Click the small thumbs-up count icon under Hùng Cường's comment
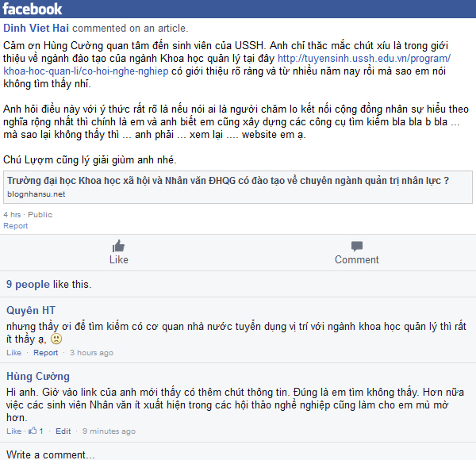 pos(33,431)
